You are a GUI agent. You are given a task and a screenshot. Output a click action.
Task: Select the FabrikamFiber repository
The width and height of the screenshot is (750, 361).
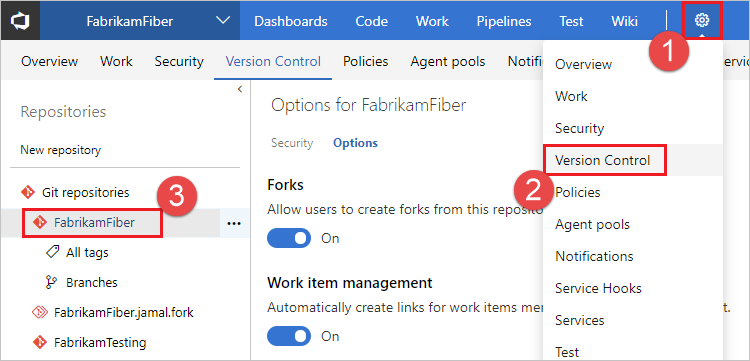pos(94,222)
